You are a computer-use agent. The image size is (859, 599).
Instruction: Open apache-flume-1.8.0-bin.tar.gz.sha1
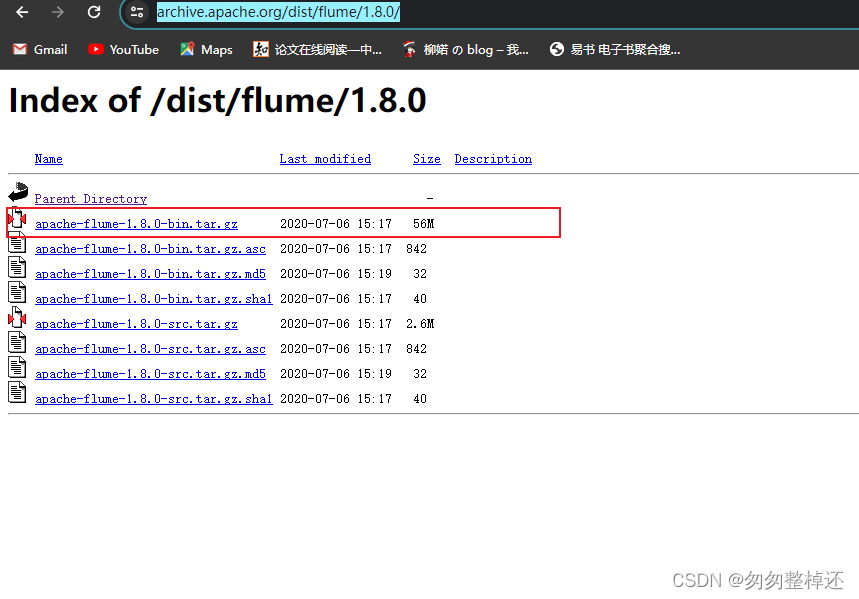point(153,298)
